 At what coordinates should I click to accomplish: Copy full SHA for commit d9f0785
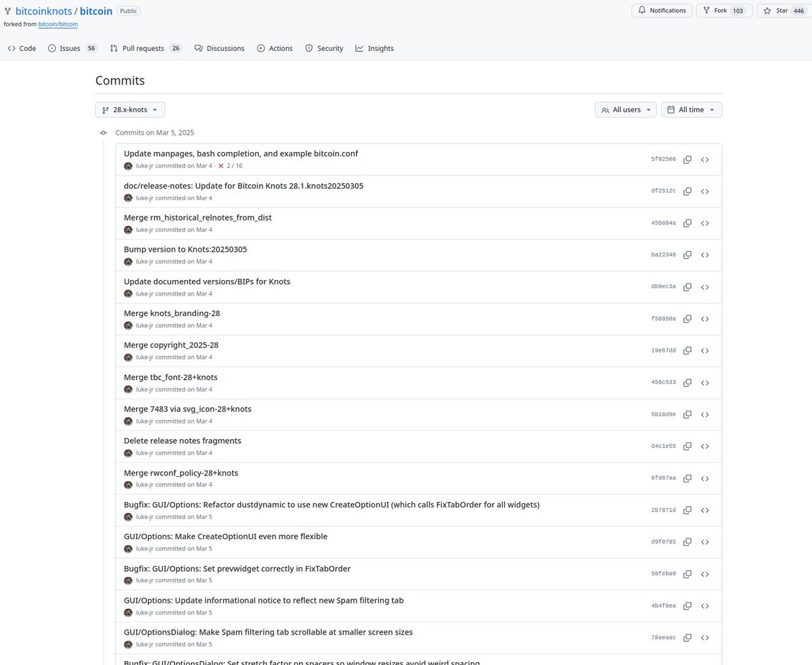[x=687, y=542]
